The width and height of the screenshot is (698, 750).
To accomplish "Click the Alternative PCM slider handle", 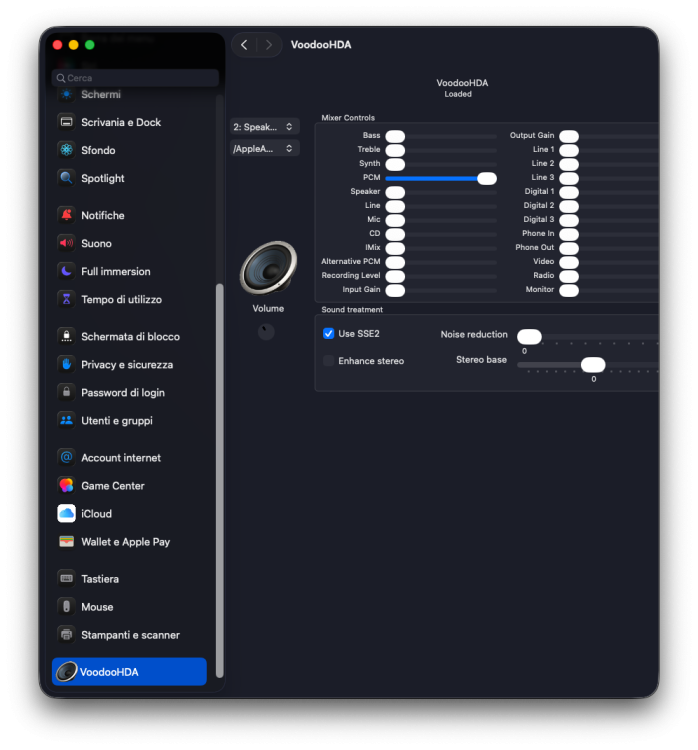I will pos(395,263).
